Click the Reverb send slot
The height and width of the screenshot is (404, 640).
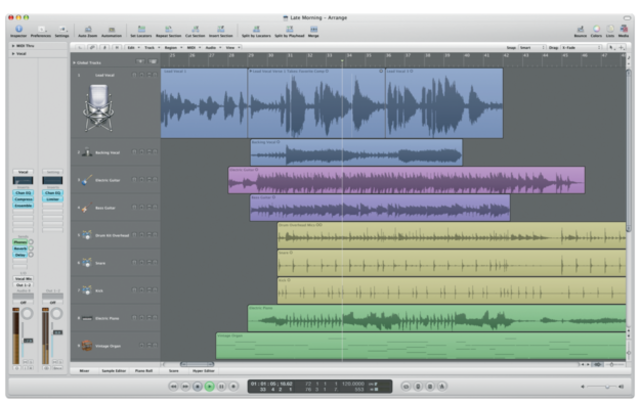[20, 249]
